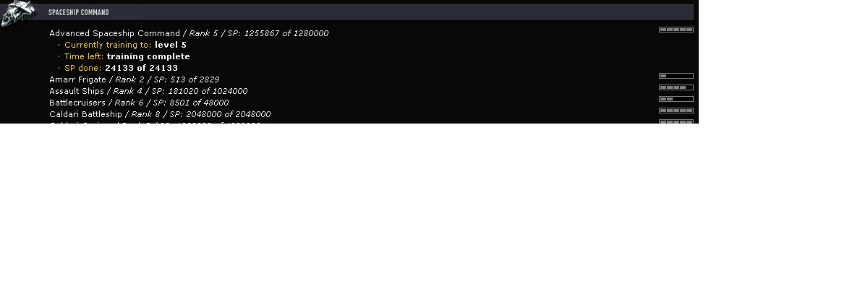This screenshot has height=289, width=868.
Task: Click the SP done 24133 of 24133 line
Action: [118, 68]
